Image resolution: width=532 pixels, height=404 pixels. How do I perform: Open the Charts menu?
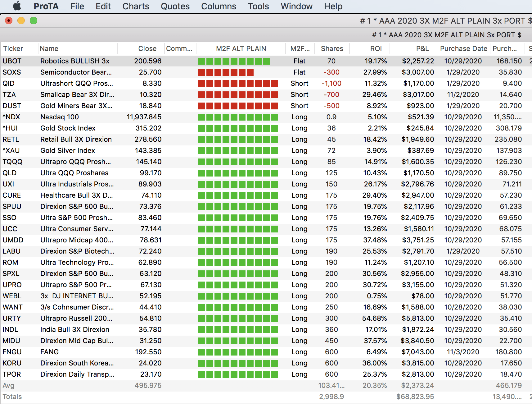(136, 6)
